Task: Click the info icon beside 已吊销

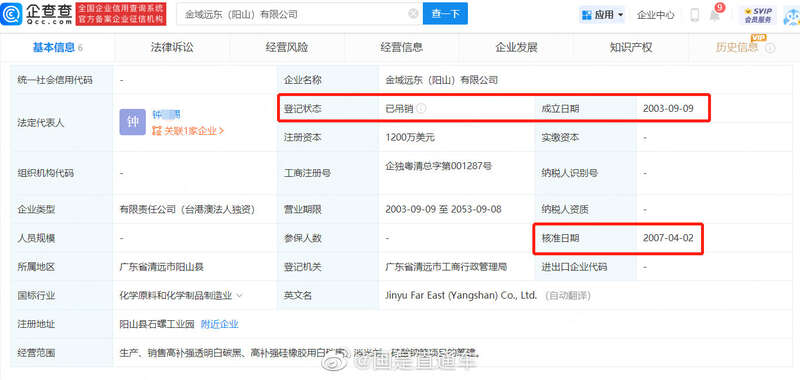Action: pyautogui.click(x=421, y=109)
